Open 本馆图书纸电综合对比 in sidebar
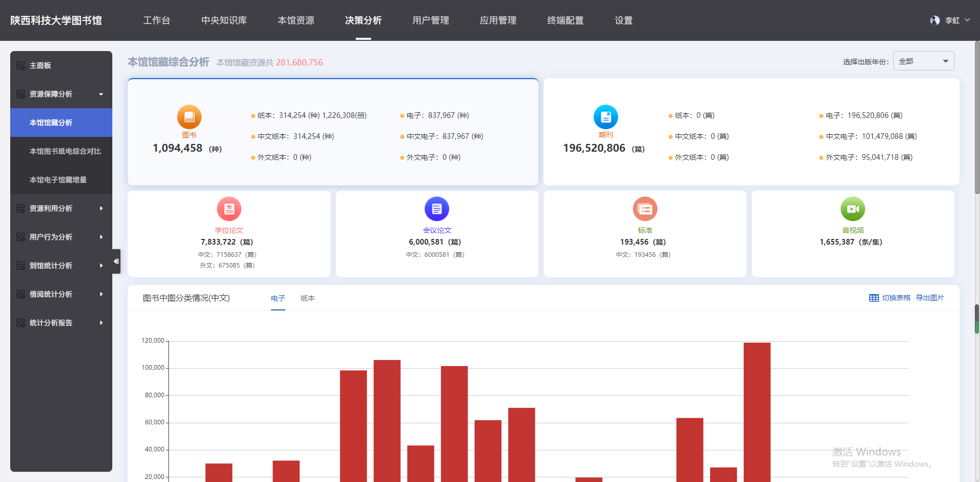This screenshot has width=980, height=482. pyautogui.click(x=65, y=151)
